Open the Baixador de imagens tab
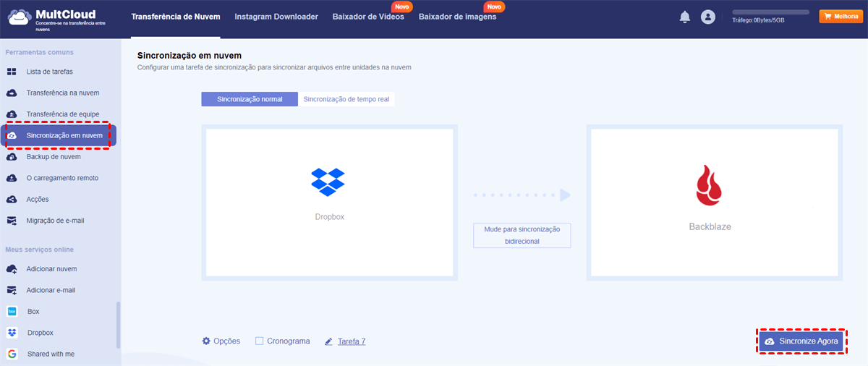 [457, 17]
